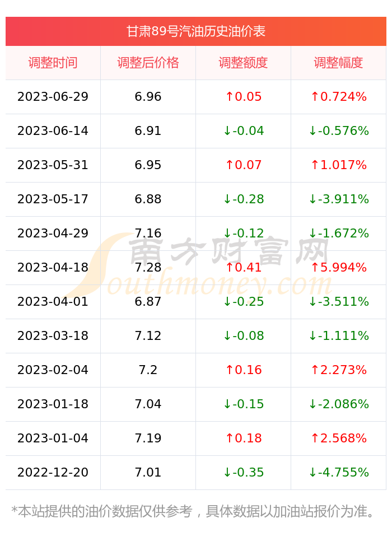Click the date 2022-12-20
This screenshot has width=392, height=560.
coord(53,473)
